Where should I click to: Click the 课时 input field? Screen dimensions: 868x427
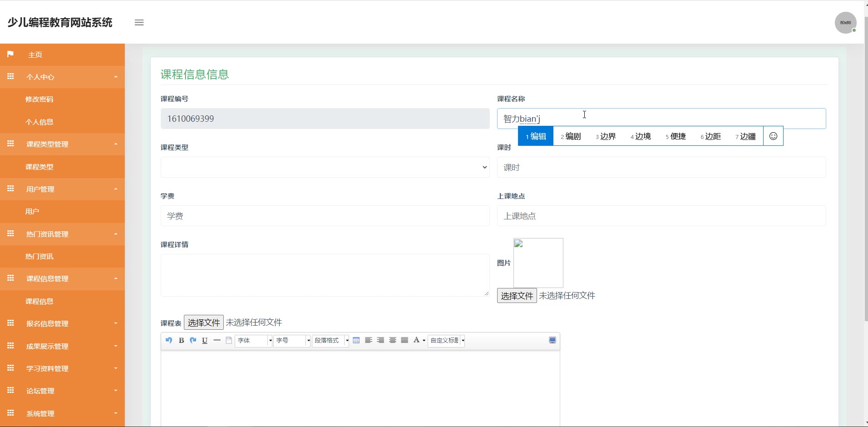661,167
